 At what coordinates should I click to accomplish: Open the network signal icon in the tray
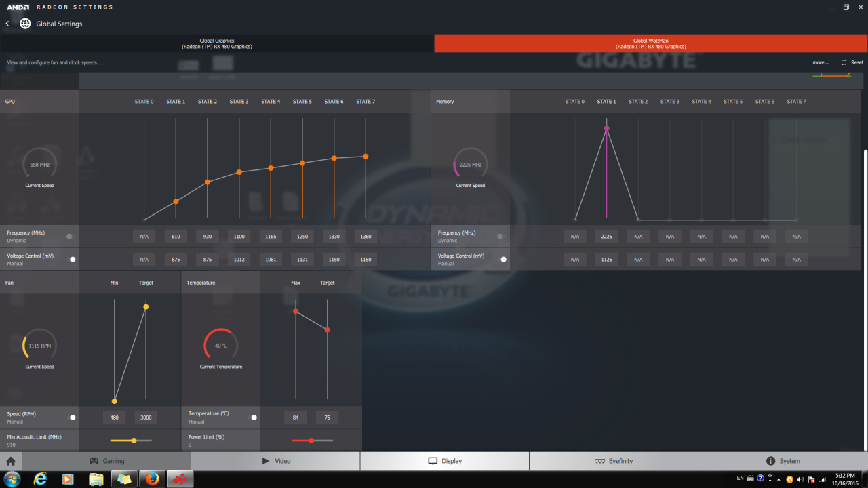(822, 479)
